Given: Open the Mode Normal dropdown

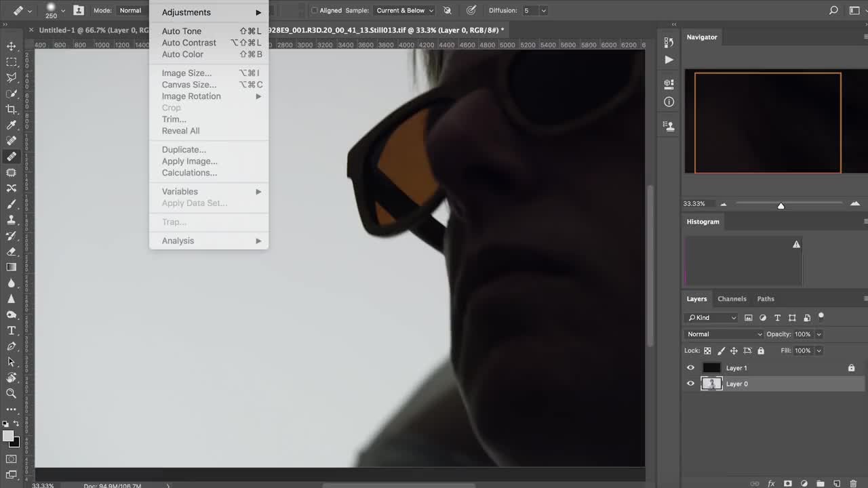Looking at the screenshot, I should (132, 10).
